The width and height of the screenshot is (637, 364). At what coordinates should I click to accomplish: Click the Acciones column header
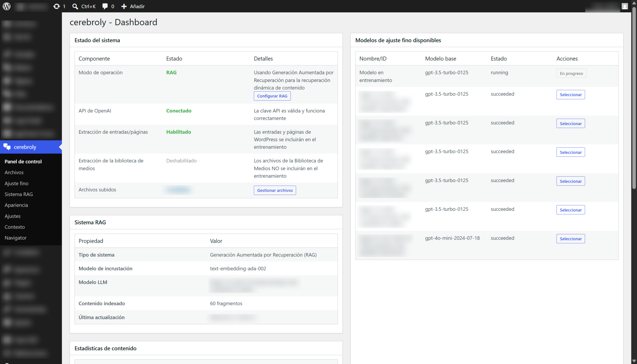[567, 58]
